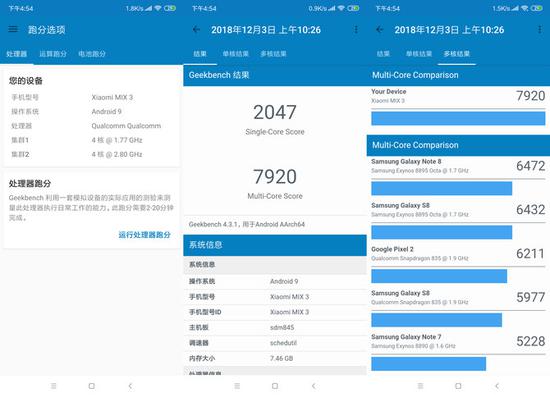This screenshot has height=397, width=550.
Task: Select the 运算跑分 tab
Action: click(x=53, y=54)
